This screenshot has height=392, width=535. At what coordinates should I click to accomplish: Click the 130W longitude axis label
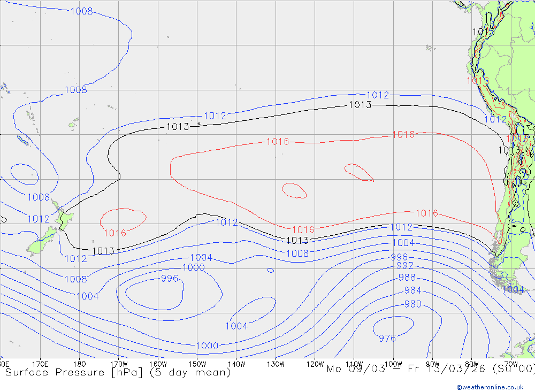(x=276, y=364)
